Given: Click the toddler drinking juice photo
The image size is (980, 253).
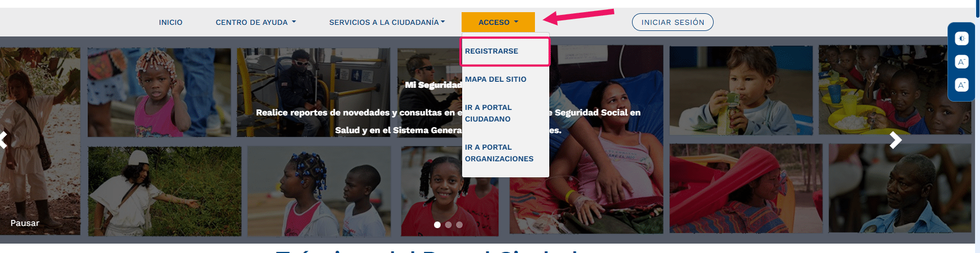Looking at the screenshot, I should pos(741,90).
